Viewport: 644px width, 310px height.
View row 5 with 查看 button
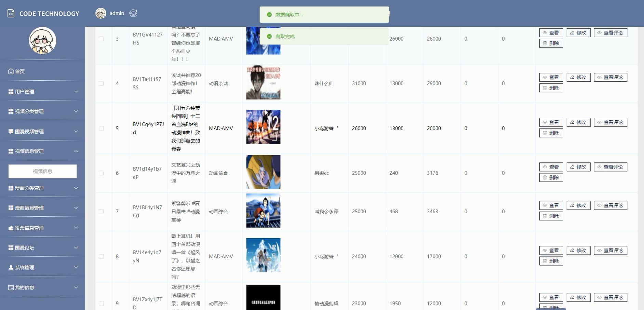click(x=551, y=122)
